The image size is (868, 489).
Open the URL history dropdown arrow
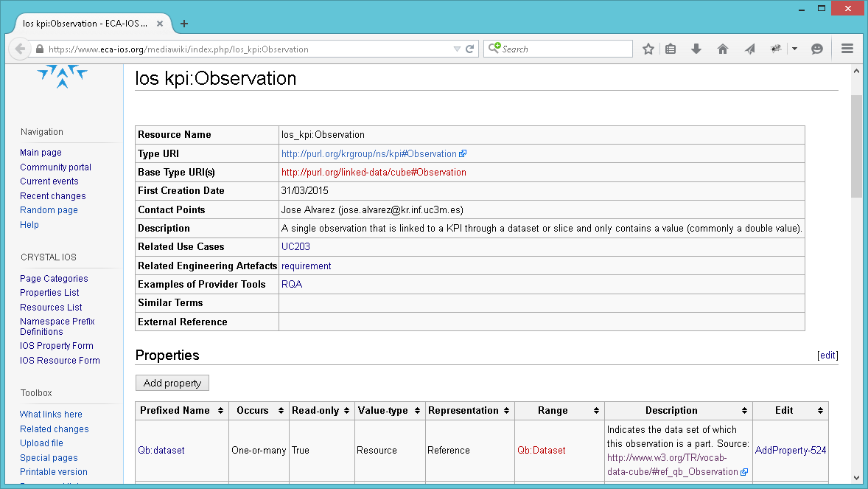pos(457,49)
